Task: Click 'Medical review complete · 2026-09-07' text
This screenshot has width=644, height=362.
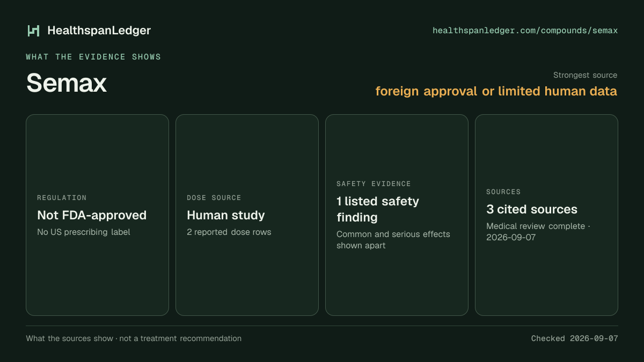Action: click(x=538, y=232)
